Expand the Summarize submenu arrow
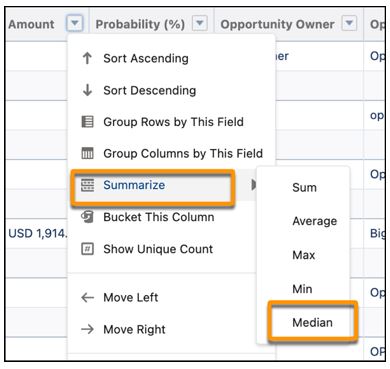This screenshot has height=369, width=390. coord(254,185)
